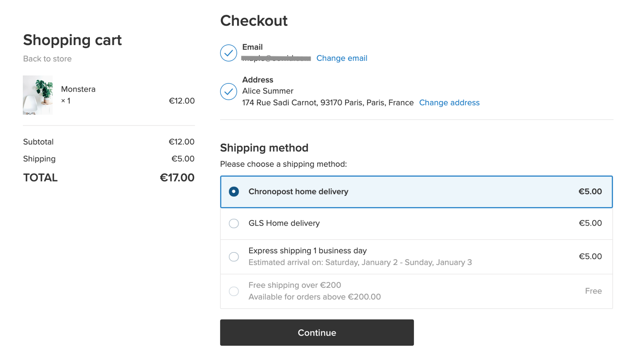Go Back to store
The height and width of the screenshot is (357, 644).
tap(47, 59)
